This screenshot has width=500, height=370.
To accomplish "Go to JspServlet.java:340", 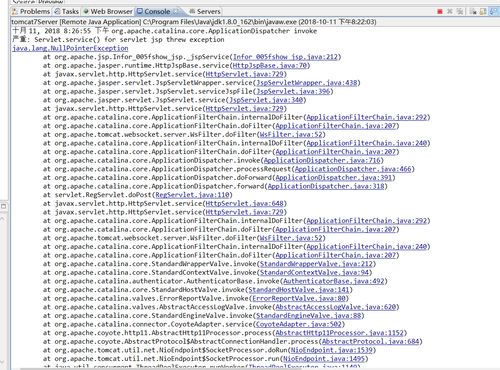I will [266, 100].
